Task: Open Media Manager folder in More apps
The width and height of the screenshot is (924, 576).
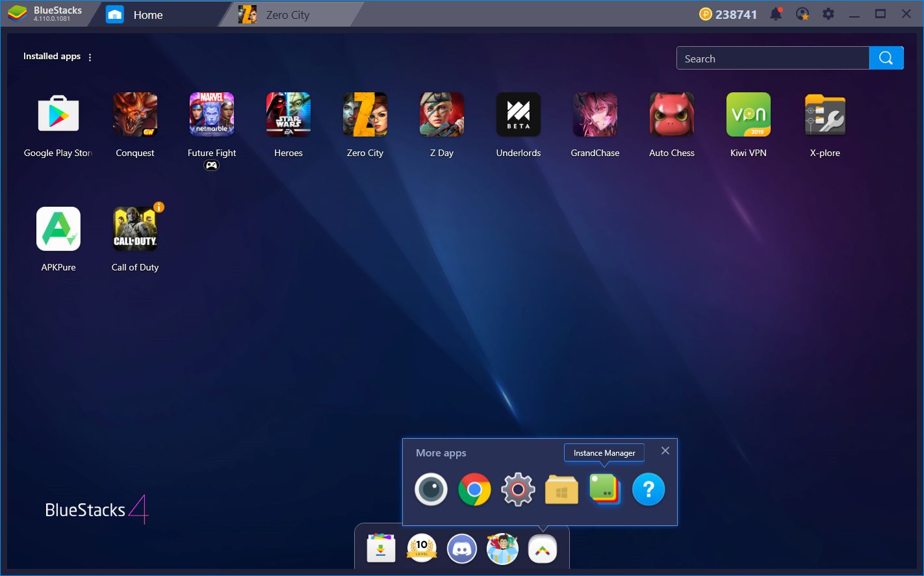Action: [561, 490]
